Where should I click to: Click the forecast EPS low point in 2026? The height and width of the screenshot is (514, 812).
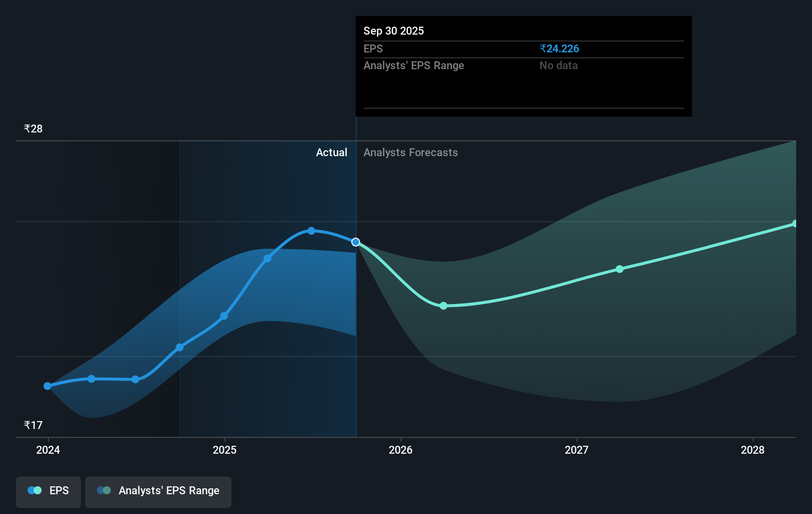click(x=444, y=306)
